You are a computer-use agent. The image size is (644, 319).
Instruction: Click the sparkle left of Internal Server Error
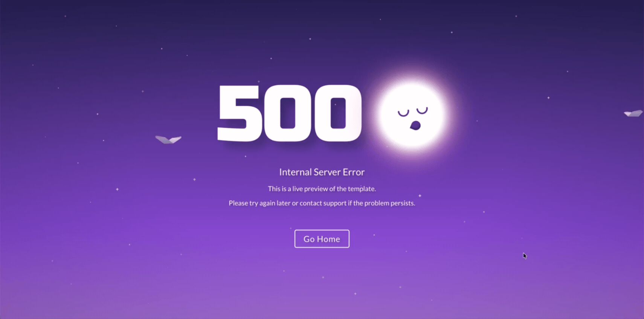point(194,179)
